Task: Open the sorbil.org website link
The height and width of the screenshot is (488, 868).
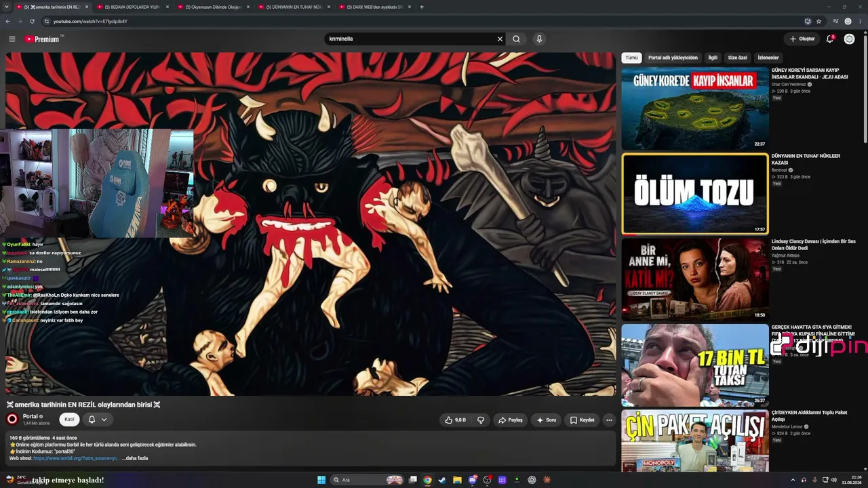Action: 75,458
